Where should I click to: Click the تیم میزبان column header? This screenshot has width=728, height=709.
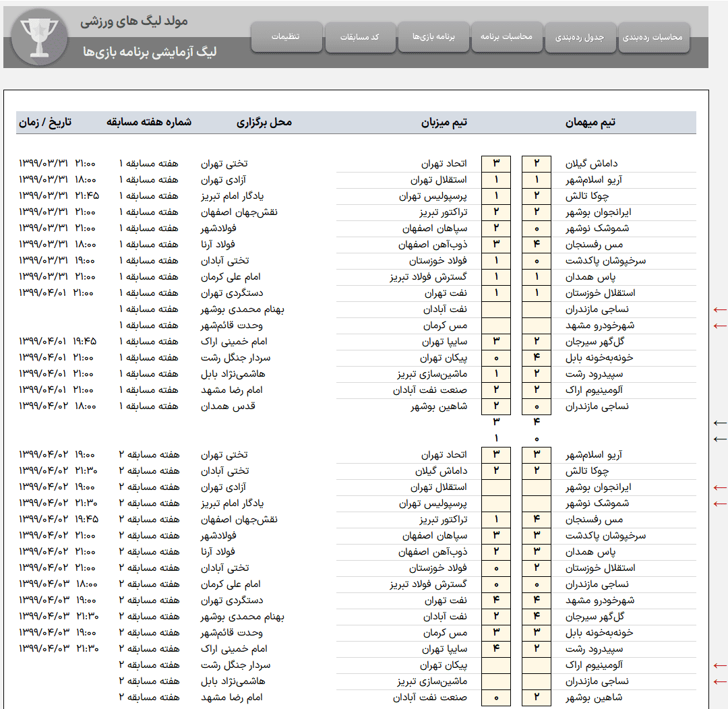pos(444,122)
